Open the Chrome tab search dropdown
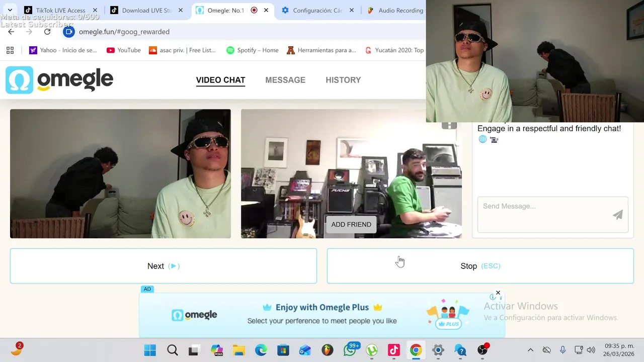The height and width of the screenshot is (362, 644). [x=10, y=10]
